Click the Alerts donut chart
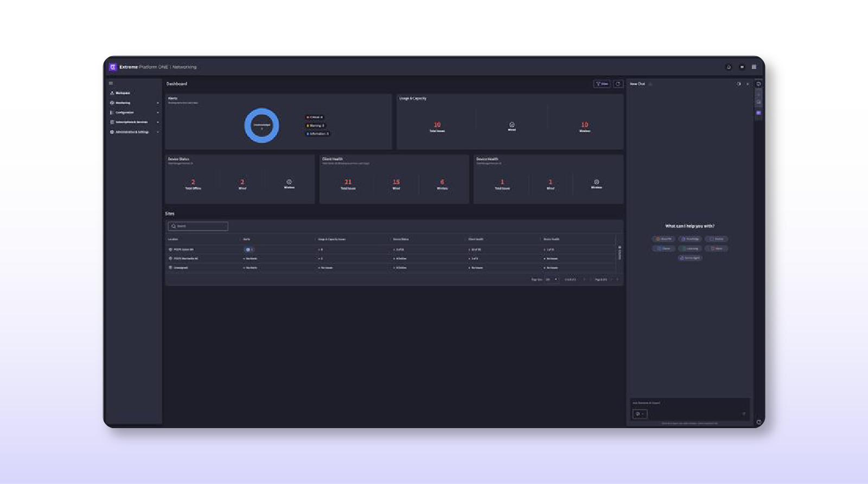Image resolution: width=868 pixels, height=484 pixels. point(261,125)
